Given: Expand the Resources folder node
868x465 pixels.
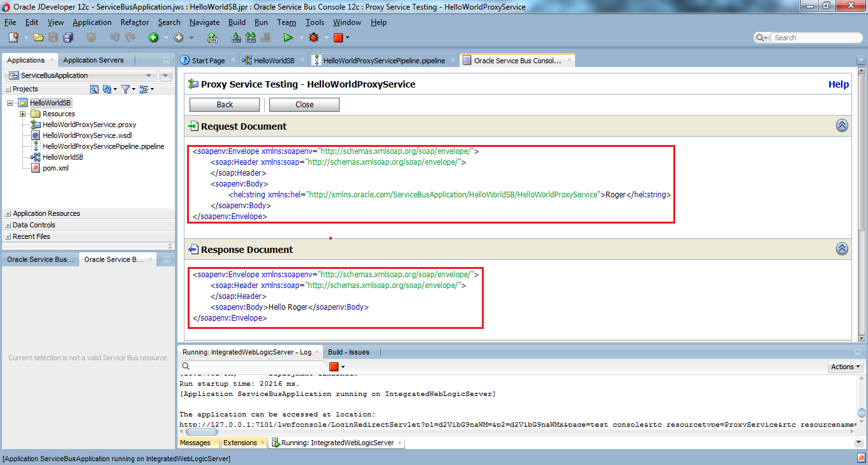Looking at the screenshot, I should point(22,114).
